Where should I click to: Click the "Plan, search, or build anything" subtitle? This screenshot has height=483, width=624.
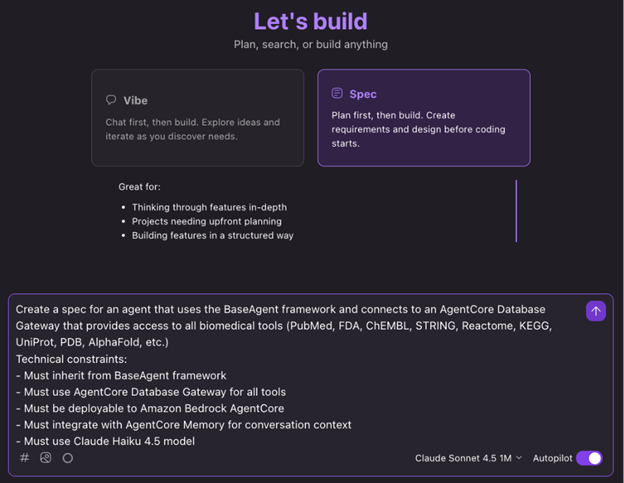point(310,44)
